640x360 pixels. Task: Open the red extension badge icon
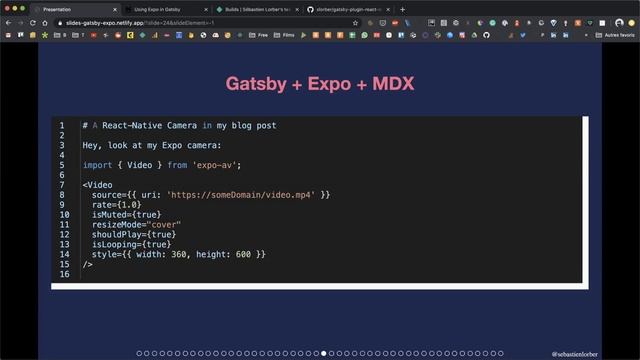coord(395,23)
